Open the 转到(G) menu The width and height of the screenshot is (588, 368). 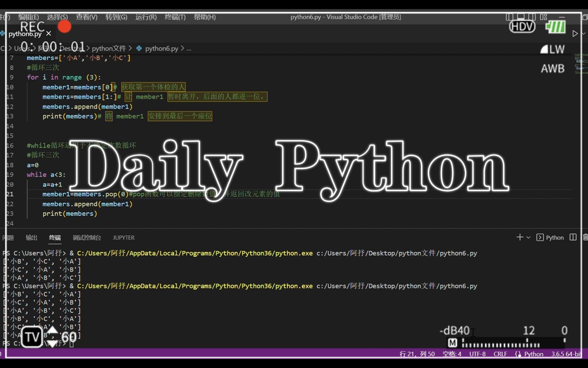[116, 17]
